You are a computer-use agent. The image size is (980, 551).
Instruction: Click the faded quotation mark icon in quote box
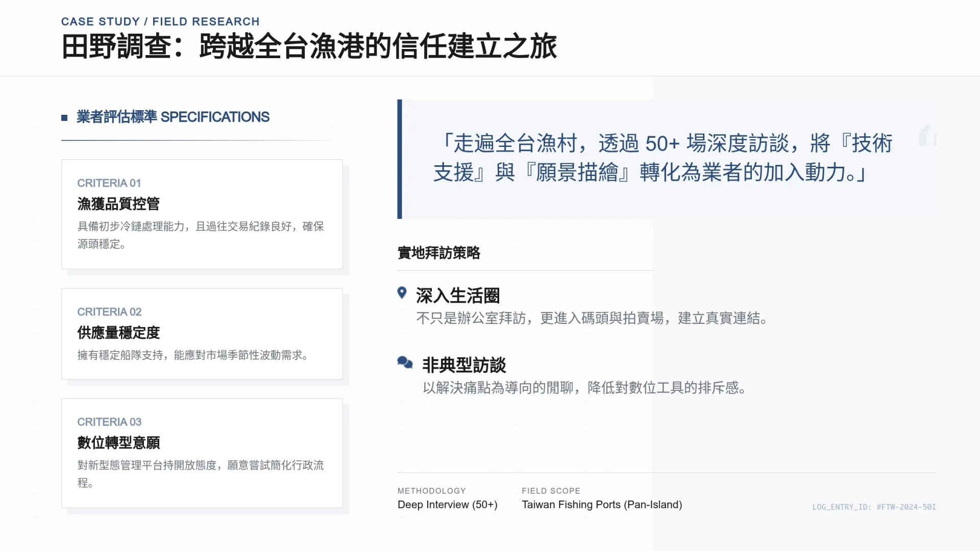927,136
